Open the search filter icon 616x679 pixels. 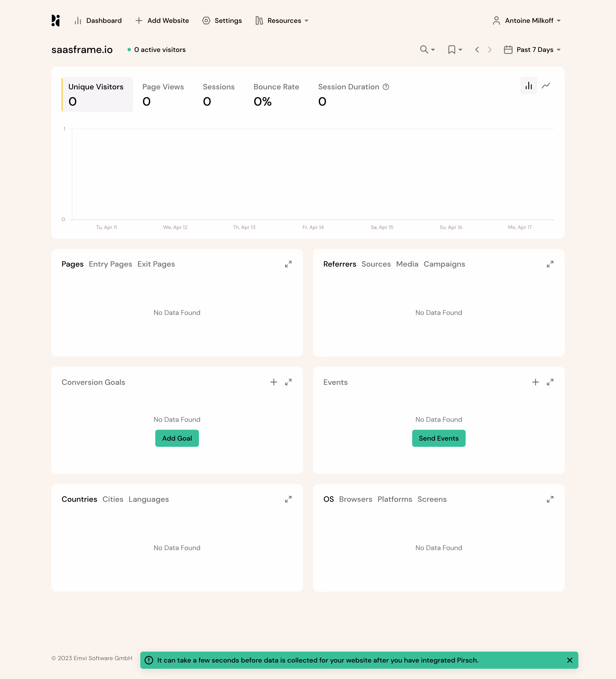[427, 50]
